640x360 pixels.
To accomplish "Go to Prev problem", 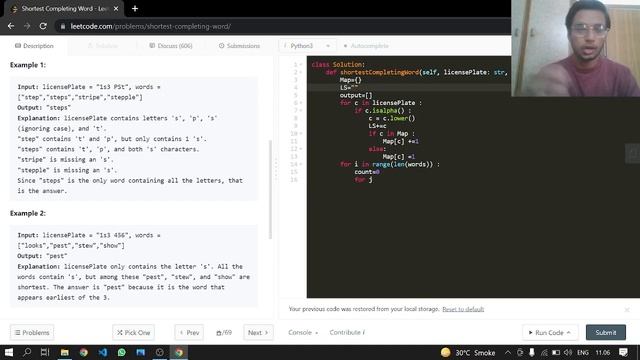I will tap(189, 333).
